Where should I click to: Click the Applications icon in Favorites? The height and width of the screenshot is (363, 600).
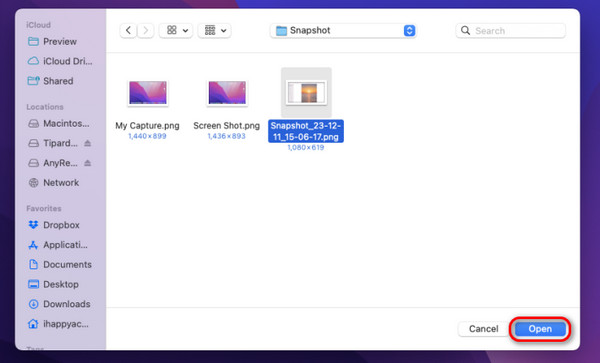coord(33,245)
